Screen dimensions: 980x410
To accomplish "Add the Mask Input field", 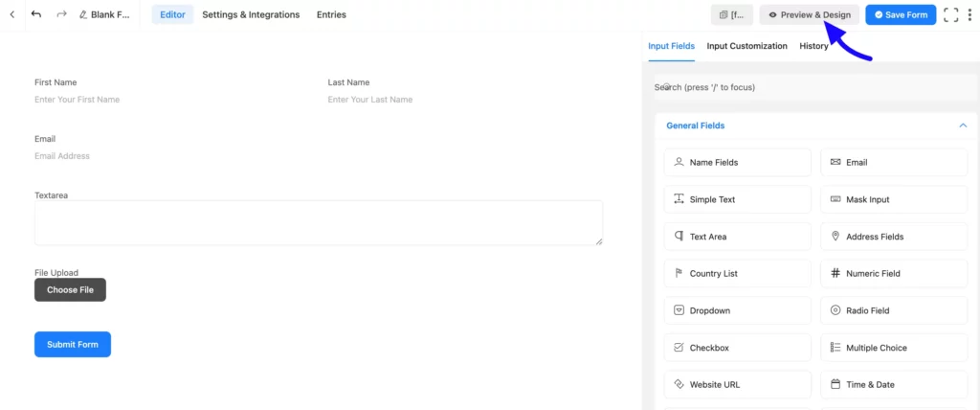I will coord(893,199).
